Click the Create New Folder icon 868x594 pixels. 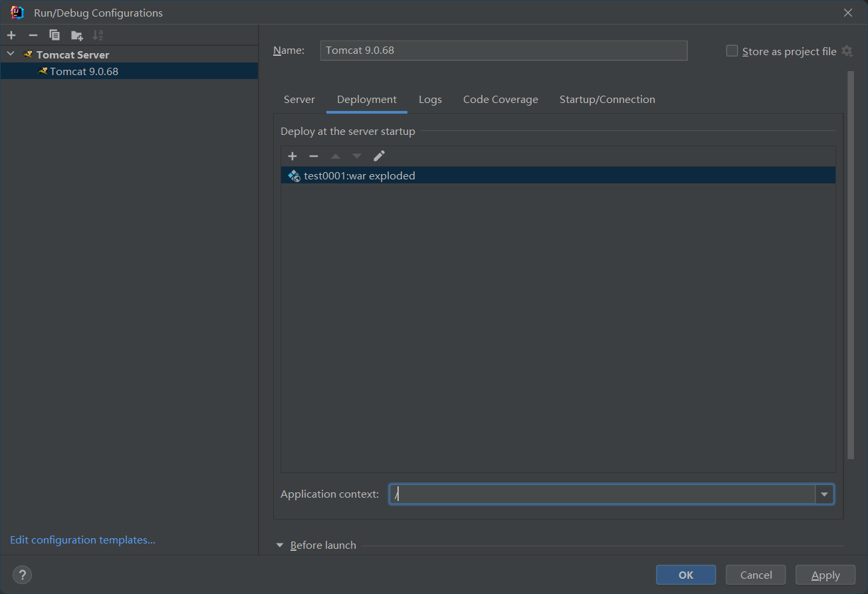77,35
